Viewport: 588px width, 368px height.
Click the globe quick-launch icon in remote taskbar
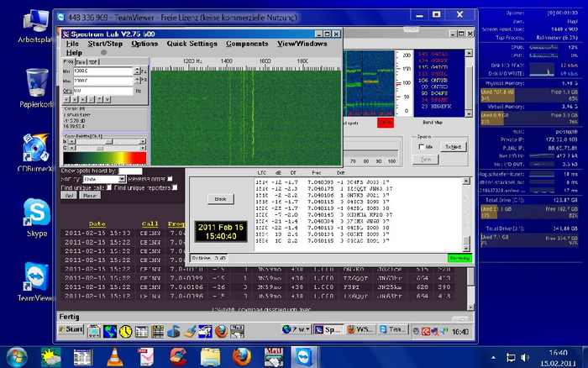coord(110,332)
